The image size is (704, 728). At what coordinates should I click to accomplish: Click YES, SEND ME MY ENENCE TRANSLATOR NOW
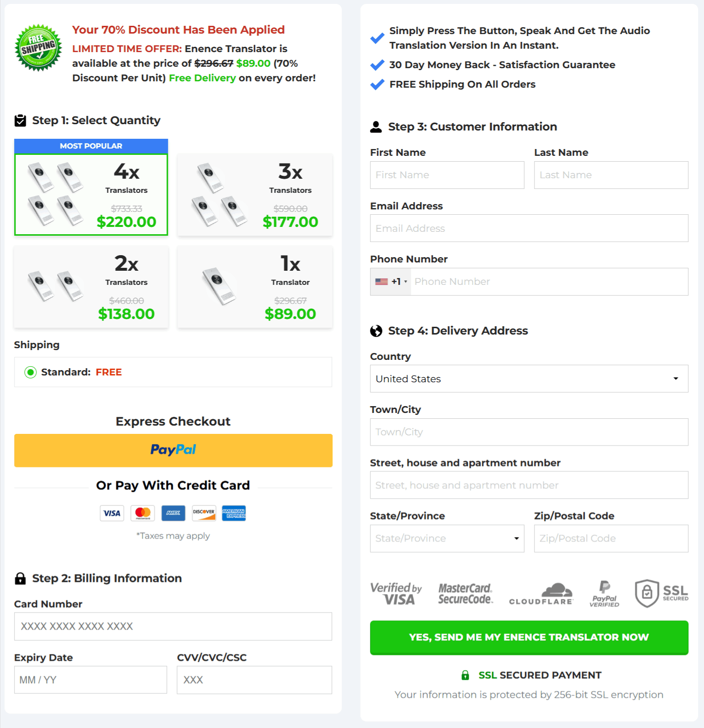(x=529, y=637)
